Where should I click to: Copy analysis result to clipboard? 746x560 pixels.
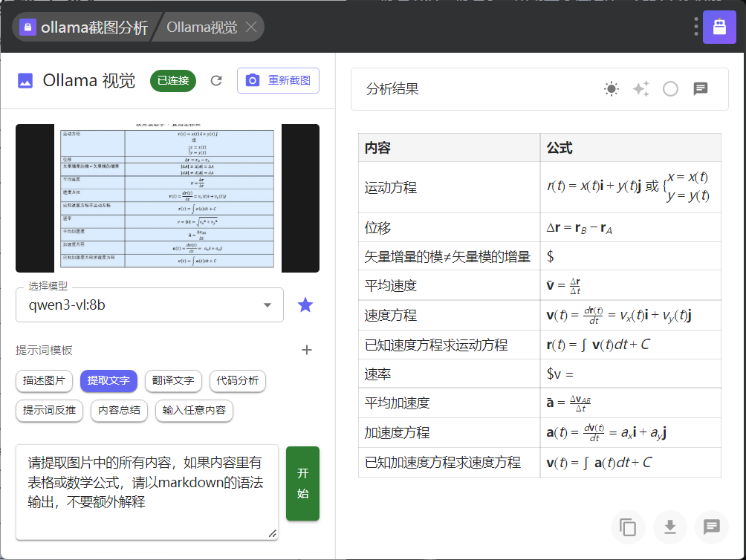tap(628, 527)
